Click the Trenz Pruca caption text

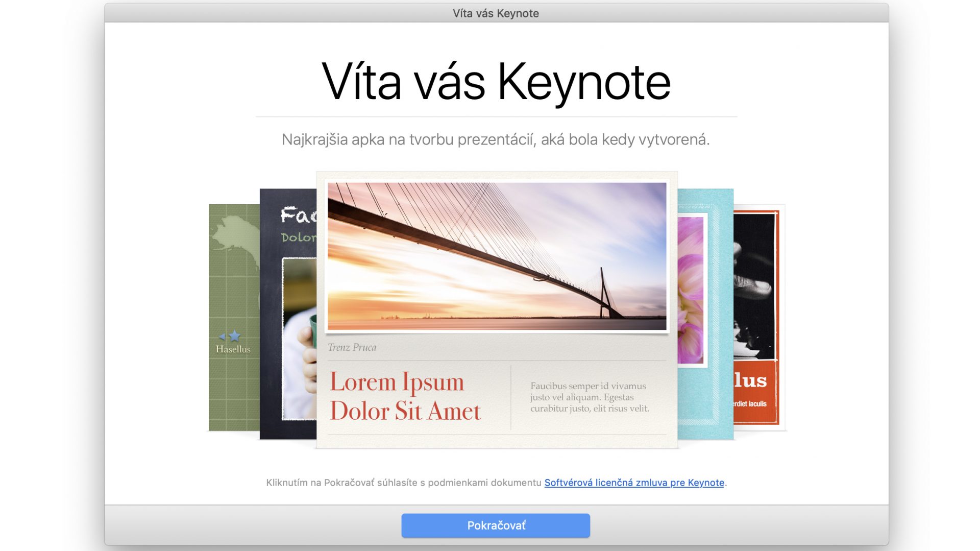[352, 347]
